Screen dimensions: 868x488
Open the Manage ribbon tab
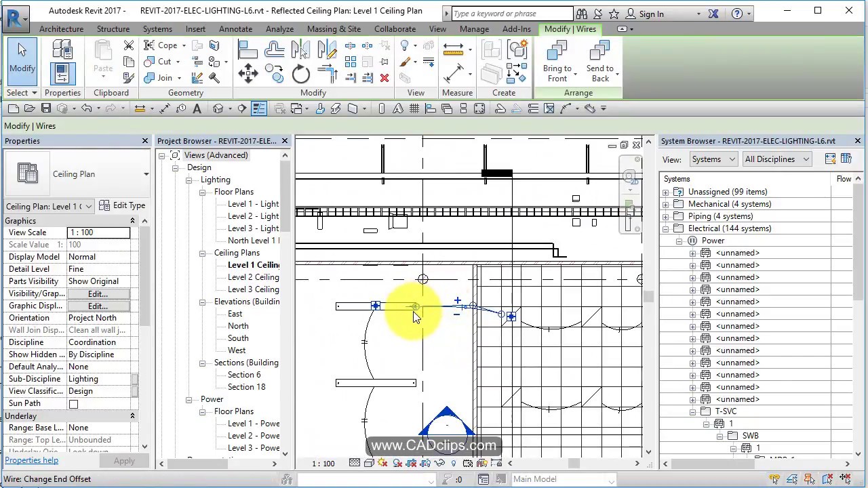click(x=474, y=28)
